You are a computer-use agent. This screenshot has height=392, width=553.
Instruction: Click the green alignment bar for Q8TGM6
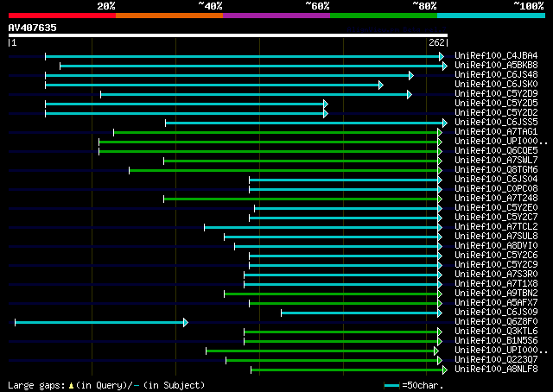pos(285,171)
